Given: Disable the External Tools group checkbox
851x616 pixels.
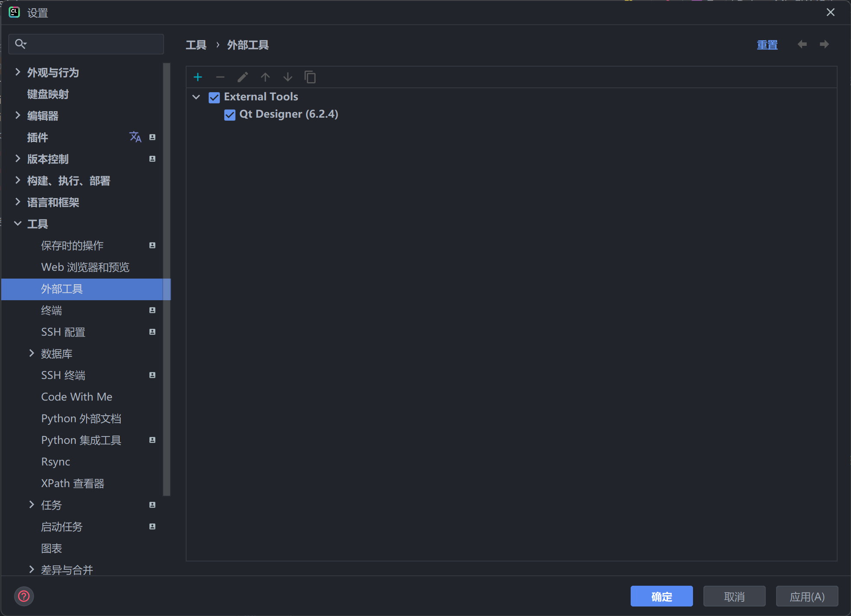Looking at the screenshot, I should click(214, 97).
